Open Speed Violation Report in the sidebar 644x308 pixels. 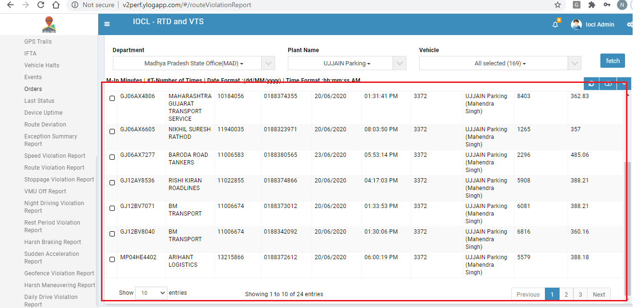pyautogui.click(x=55, y=156)
